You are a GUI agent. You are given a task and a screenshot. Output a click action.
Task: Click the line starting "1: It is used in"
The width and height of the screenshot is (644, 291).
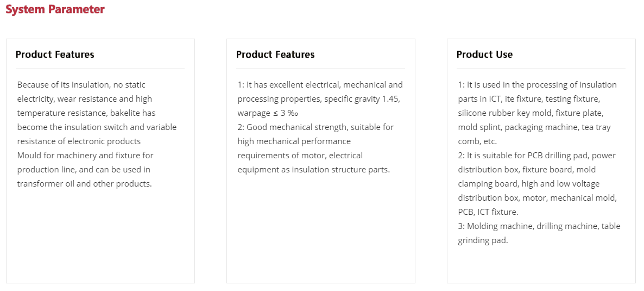point(538,85)
